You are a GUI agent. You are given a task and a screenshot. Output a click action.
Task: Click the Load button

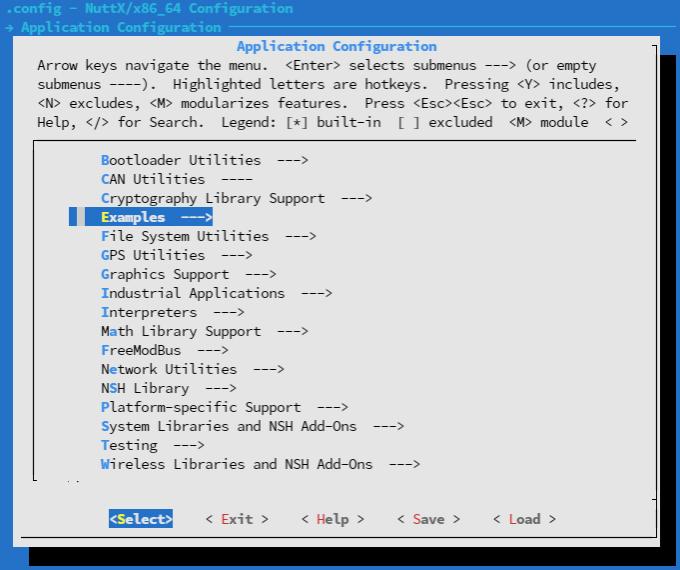tap(524, 519)
